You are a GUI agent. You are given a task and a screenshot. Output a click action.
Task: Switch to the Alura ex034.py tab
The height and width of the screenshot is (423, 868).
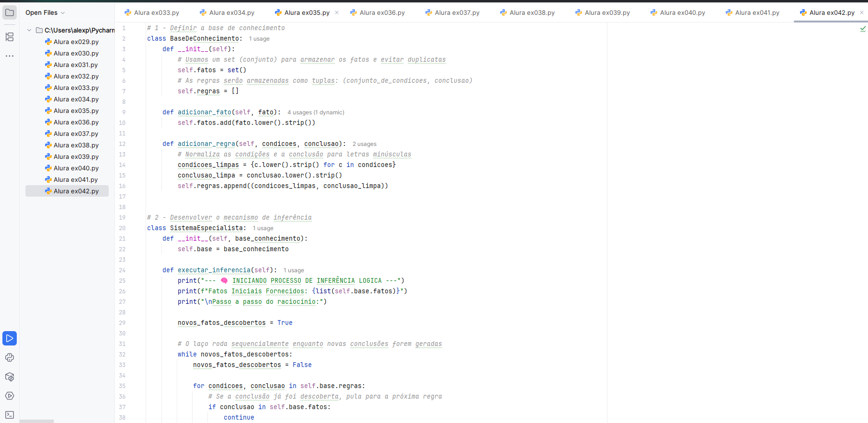click(227, 12)
